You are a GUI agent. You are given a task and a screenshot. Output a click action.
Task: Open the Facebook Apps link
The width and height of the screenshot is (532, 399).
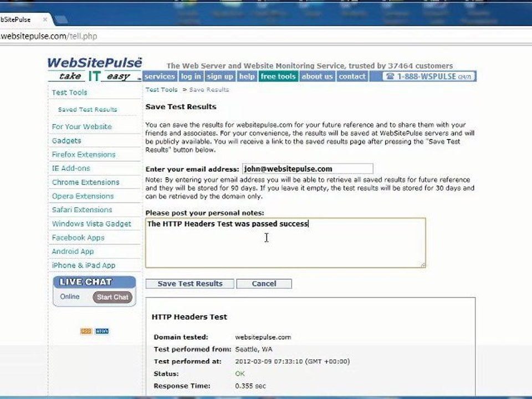(x=78, y=238)
